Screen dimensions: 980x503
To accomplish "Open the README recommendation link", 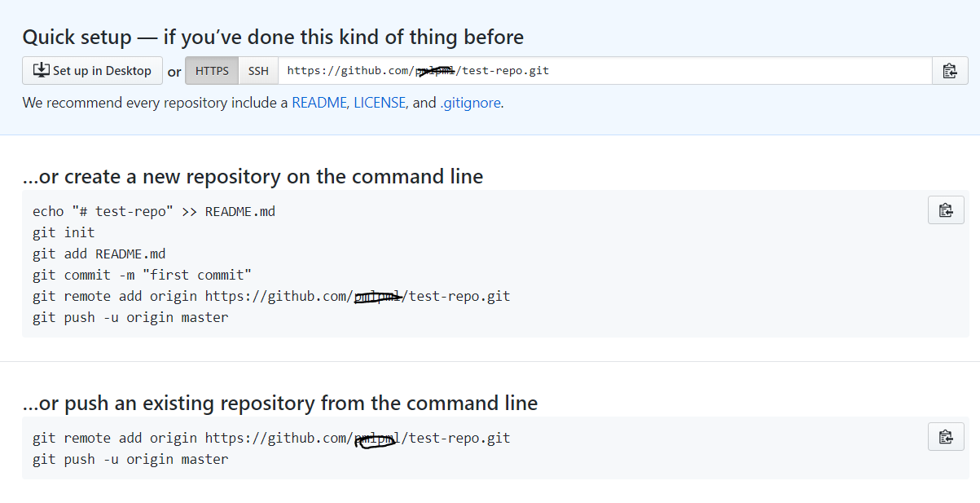I will tap(319, 104).
